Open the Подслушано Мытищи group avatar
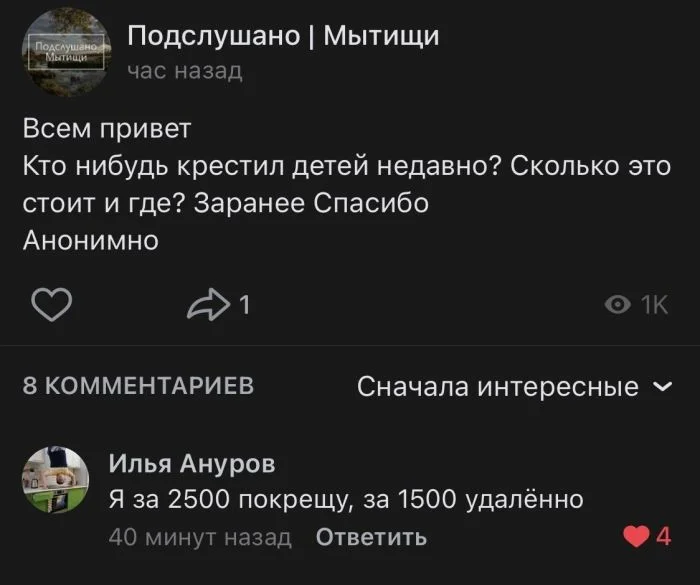The image size is (700, 585). [x=65, y=52]
